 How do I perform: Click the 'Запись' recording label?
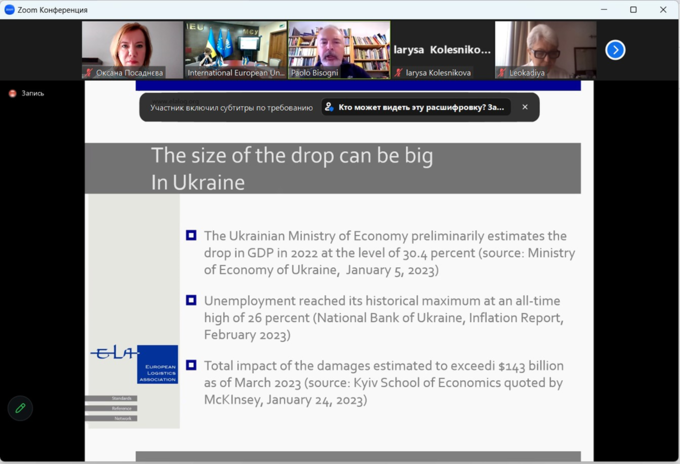[33, 93]
